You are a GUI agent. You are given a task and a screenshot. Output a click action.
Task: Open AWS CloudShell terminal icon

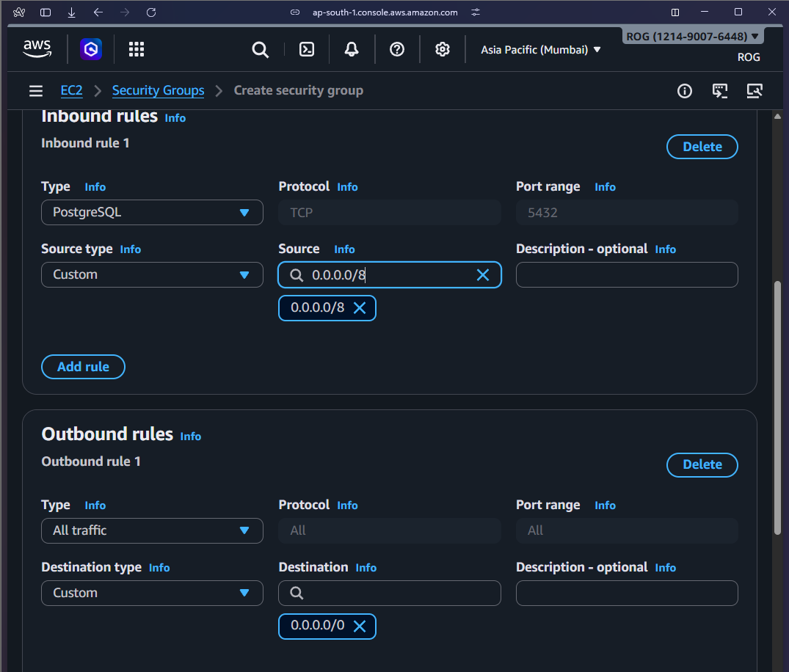pyautogui.click(x=307, y=49)
